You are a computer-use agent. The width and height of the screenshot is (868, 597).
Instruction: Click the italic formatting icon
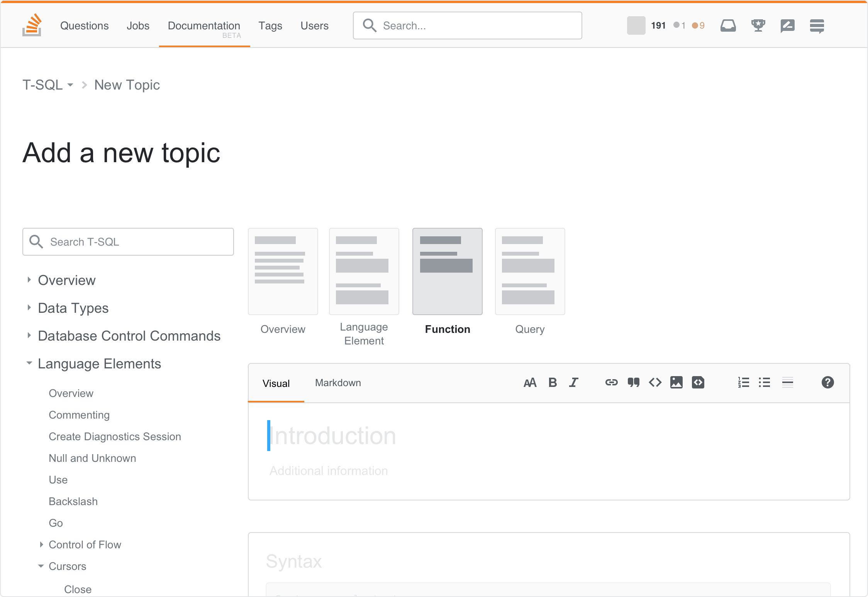click(x=574, y=383)
